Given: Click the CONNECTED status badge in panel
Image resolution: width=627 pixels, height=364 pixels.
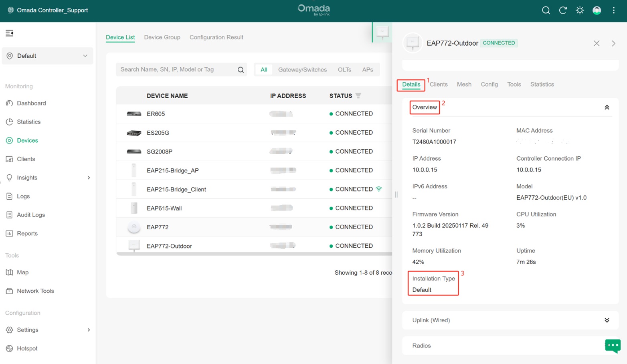Looking at the screenshot, I should click(499, 43).
